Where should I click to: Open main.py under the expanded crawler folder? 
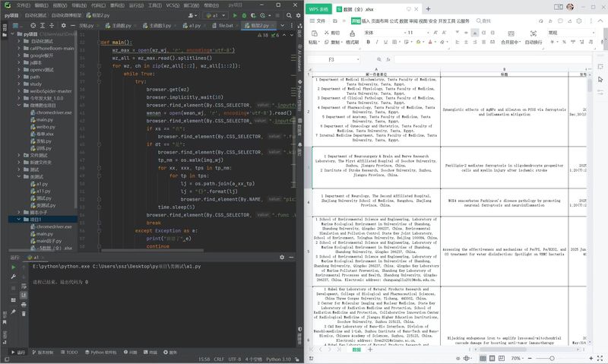pos(41,120)
